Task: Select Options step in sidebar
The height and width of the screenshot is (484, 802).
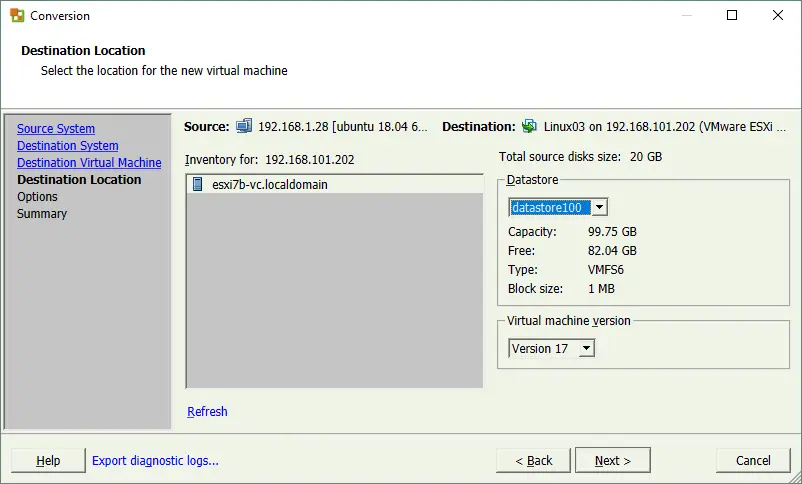Action: pyautogui.click(x=37, y=196)
